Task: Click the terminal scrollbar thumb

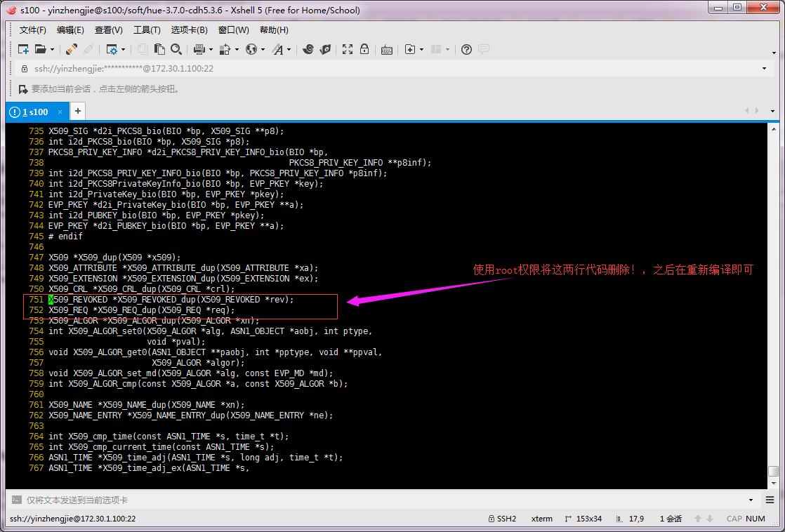Action: pyautogui.click(x=774, y=472)
